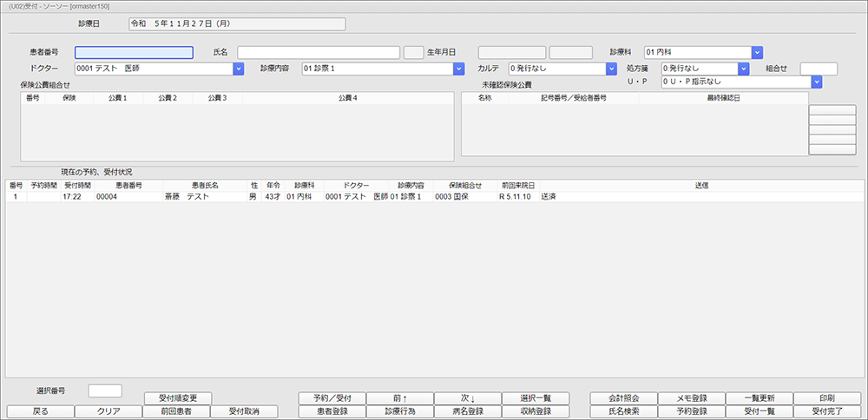The height and width of the screenshot is (420, 868).
Task: Open the U・P 指示 dropdown arrow
Action: pos(817,82)
